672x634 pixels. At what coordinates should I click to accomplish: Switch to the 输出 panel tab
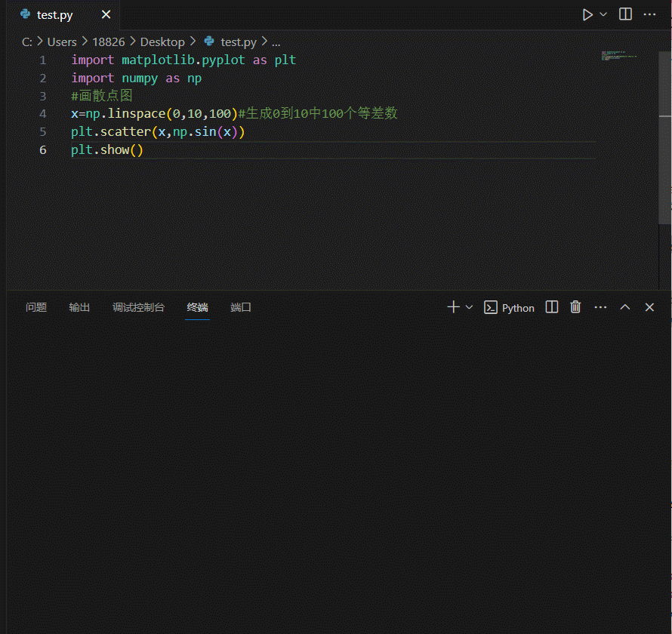point(79,307)
